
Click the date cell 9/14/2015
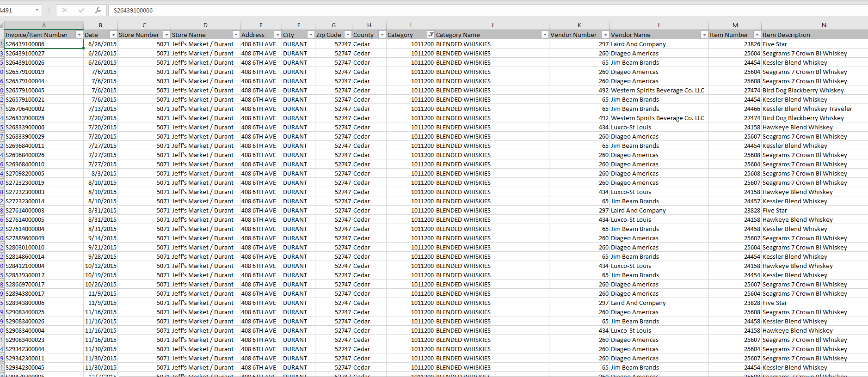click(x=101, y=238)
